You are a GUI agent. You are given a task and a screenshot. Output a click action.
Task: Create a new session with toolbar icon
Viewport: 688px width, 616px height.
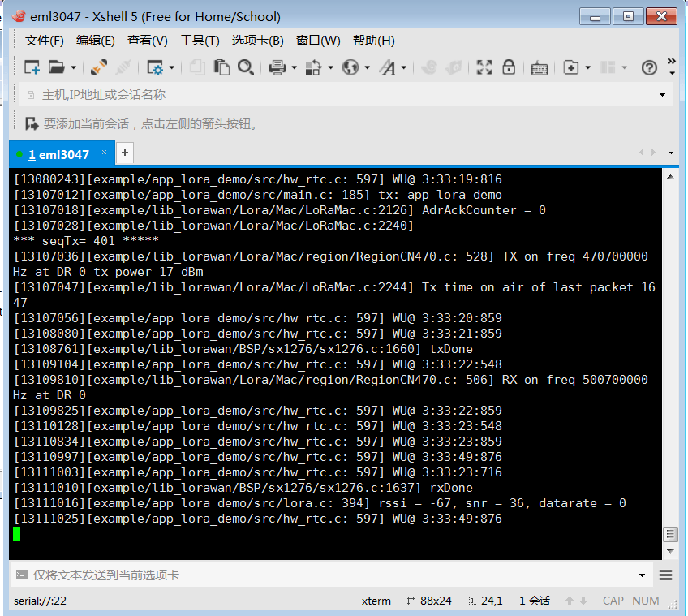coord(32,67)
